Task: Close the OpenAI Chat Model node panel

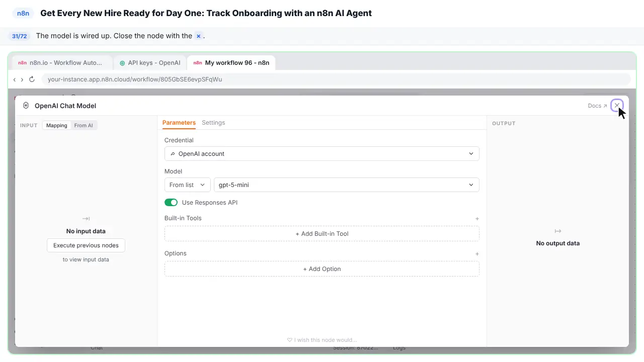Action: tap(617, 106)
